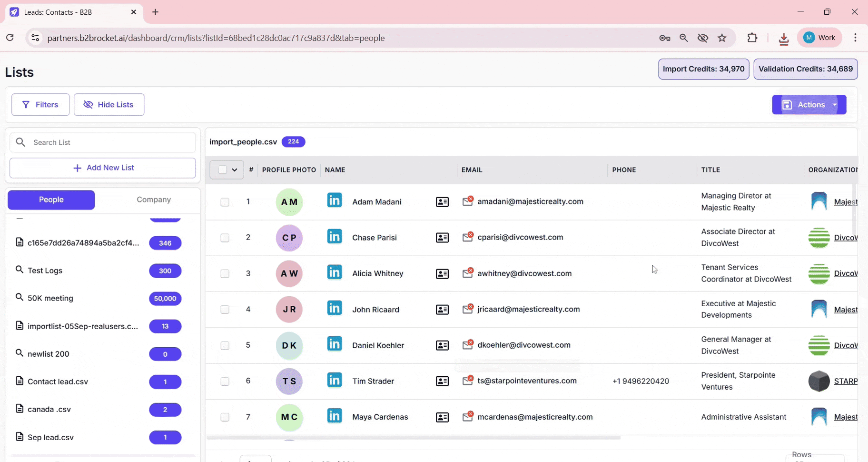Focus the Search List input field
The image size is (868, 462).
tap(109, 142)
